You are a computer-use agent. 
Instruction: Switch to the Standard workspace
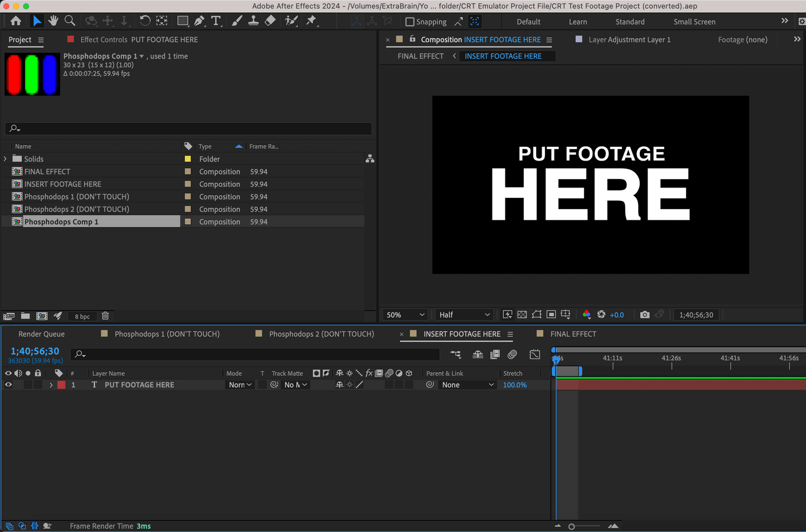tap(630, 22)
